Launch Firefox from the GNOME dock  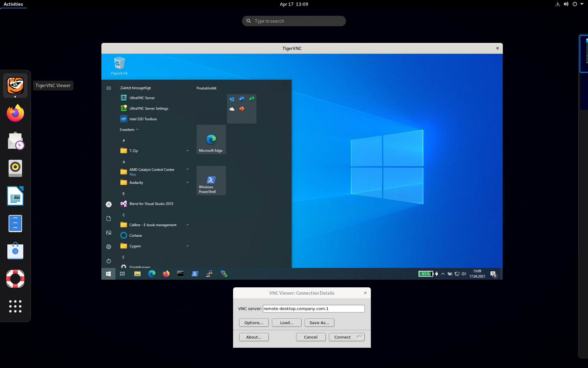tap(15, 113)
